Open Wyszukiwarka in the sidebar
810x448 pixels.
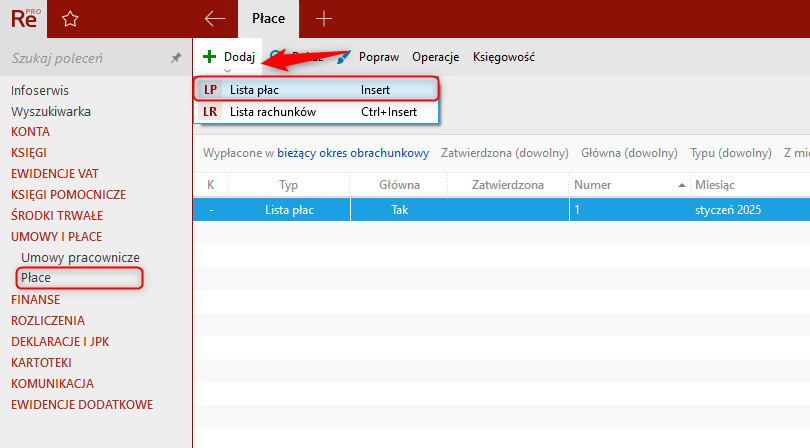click(x=51, y=112)
